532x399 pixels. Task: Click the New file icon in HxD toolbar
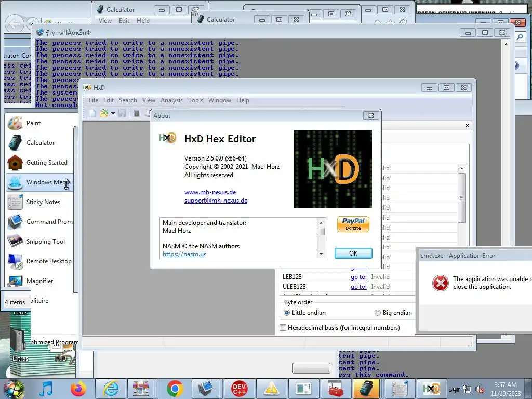point(92,113)
